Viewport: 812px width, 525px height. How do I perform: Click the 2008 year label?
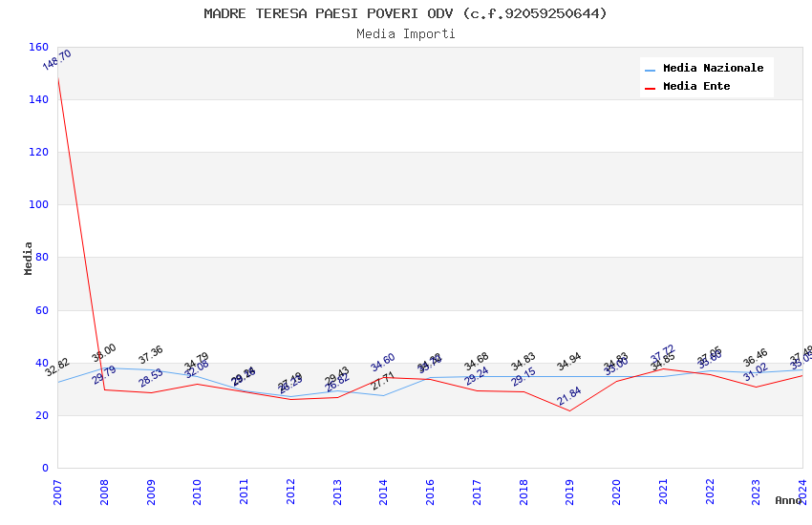[104, 492]
